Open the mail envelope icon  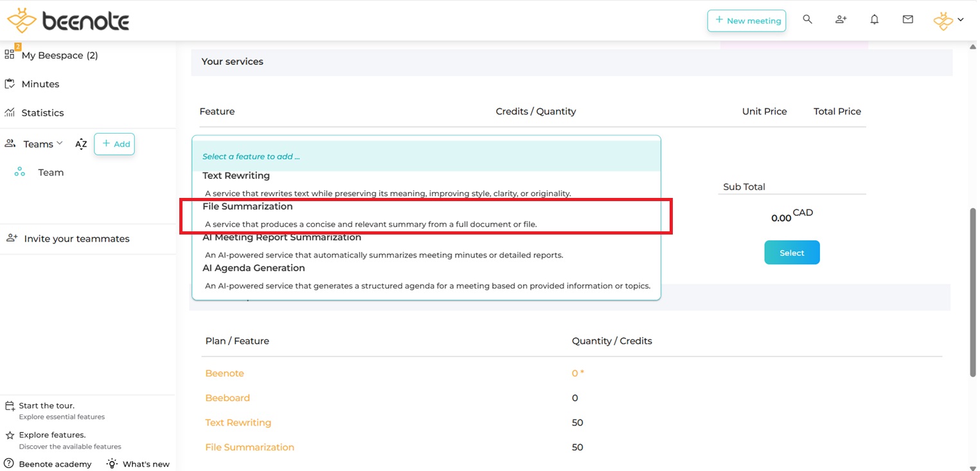tap(907, 20)
